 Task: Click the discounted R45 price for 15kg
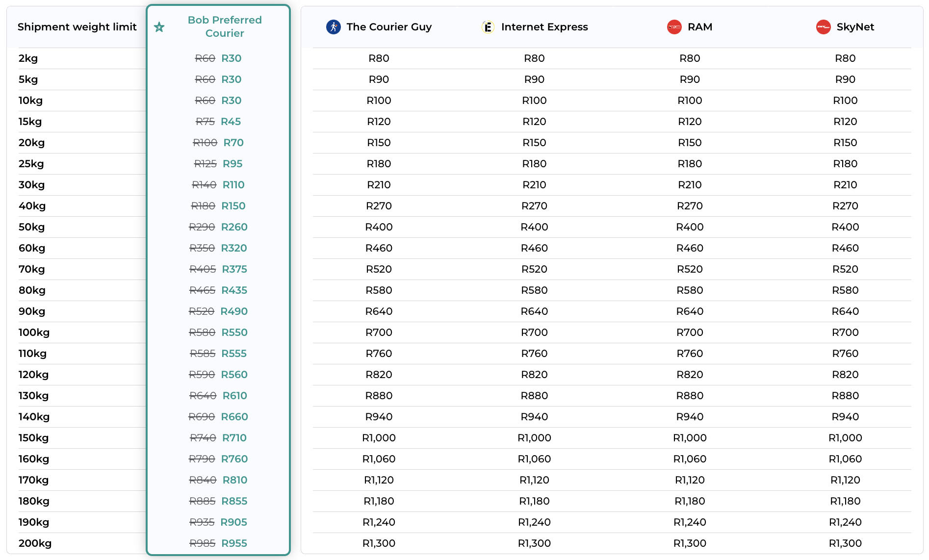pos(231,122)
